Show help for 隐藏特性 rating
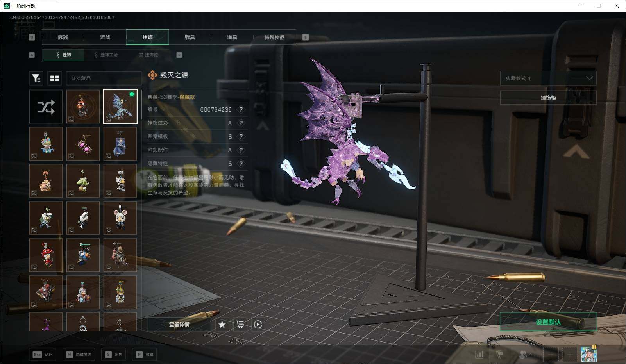The width and height of the screenshot is (626, 364). pos(241,163)
